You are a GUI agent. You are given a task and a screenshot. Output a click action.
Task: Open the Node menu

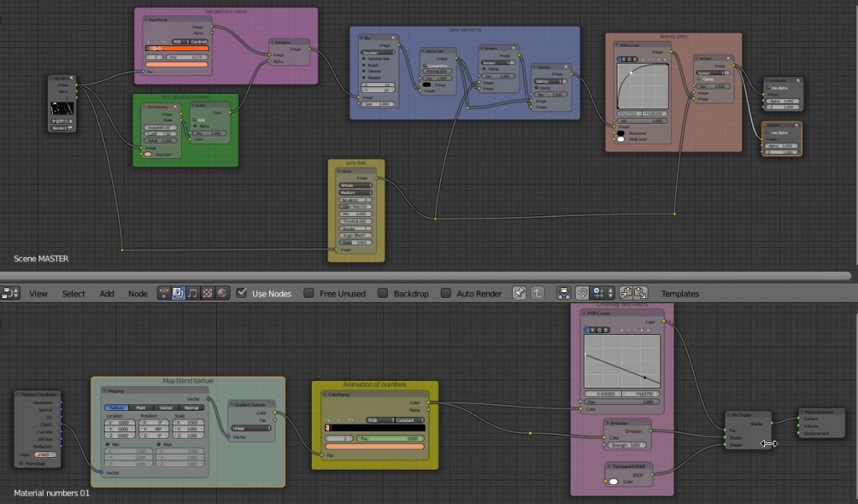tap(137, 294)
